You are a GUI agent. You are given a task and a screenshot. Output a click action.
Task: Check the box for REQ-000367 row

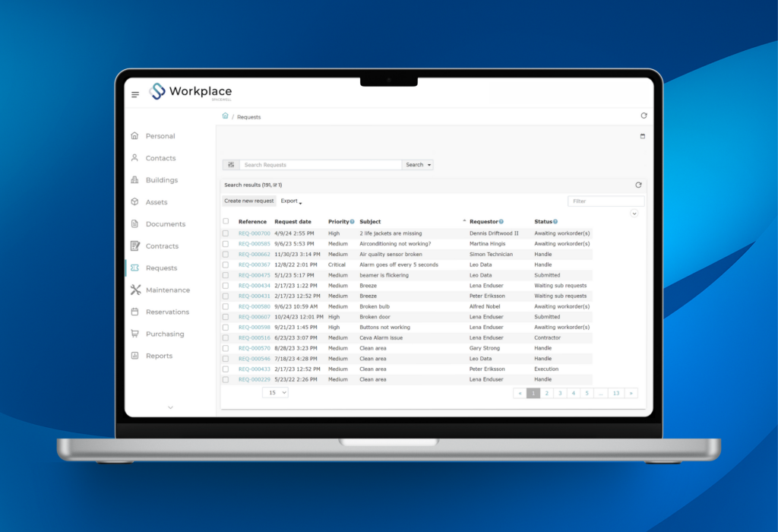click(x=226, y=264)
